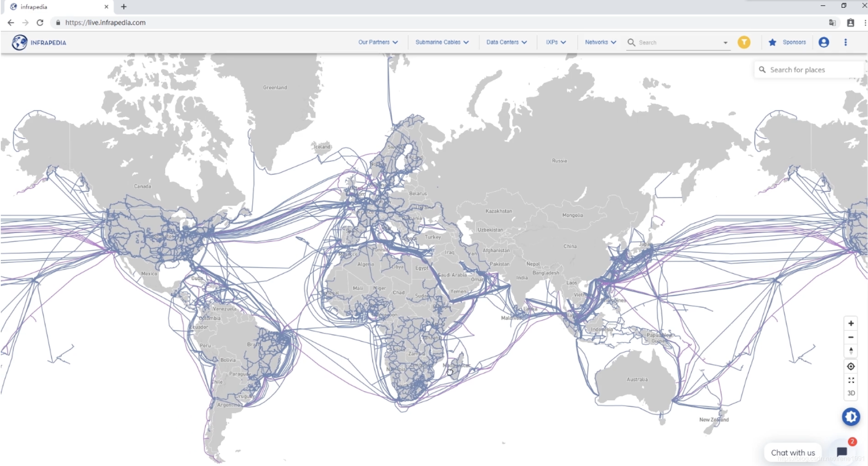Expand the Data Centers dropdown
The width and height of the screenshot is (868, 466).
click(x=506, y=42)
